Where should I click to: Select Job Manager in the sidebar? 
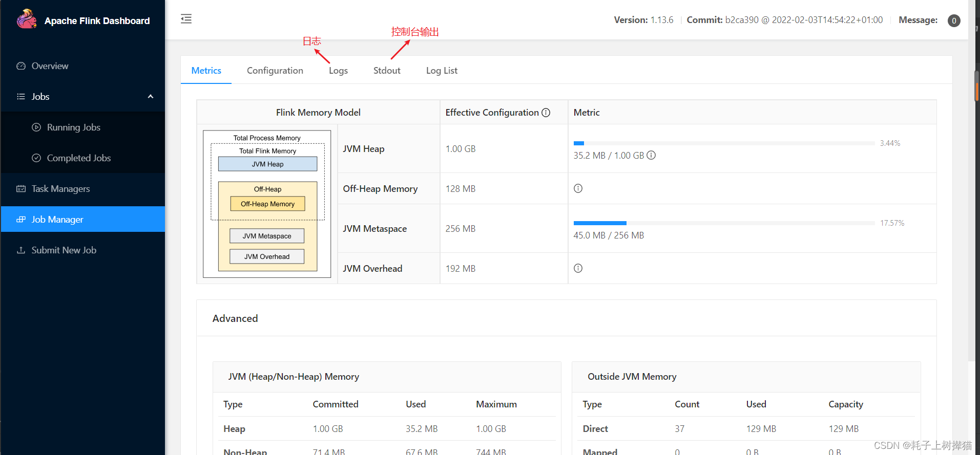(x=83, y=219)
